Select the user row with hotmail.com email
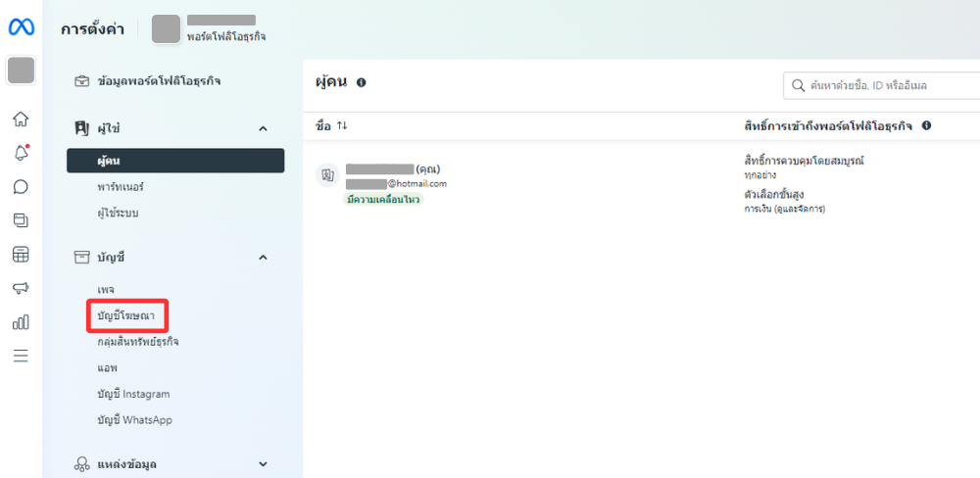Screen dimensions: 980x478 coord(641,185)
